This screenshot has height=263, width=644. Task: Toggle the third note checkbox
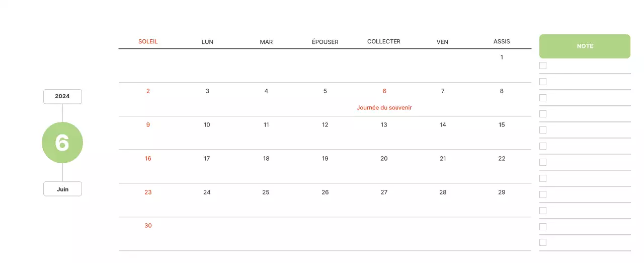[x=543, y=98]
